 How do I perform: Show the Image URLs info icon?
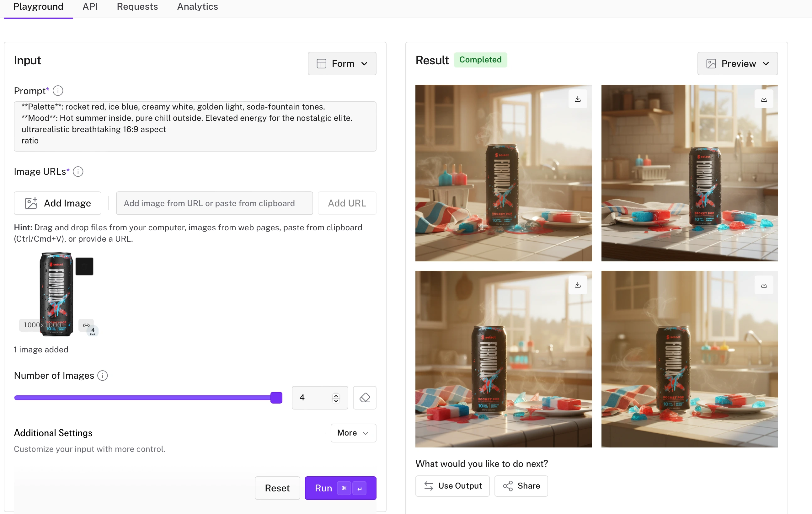[78, 172]
